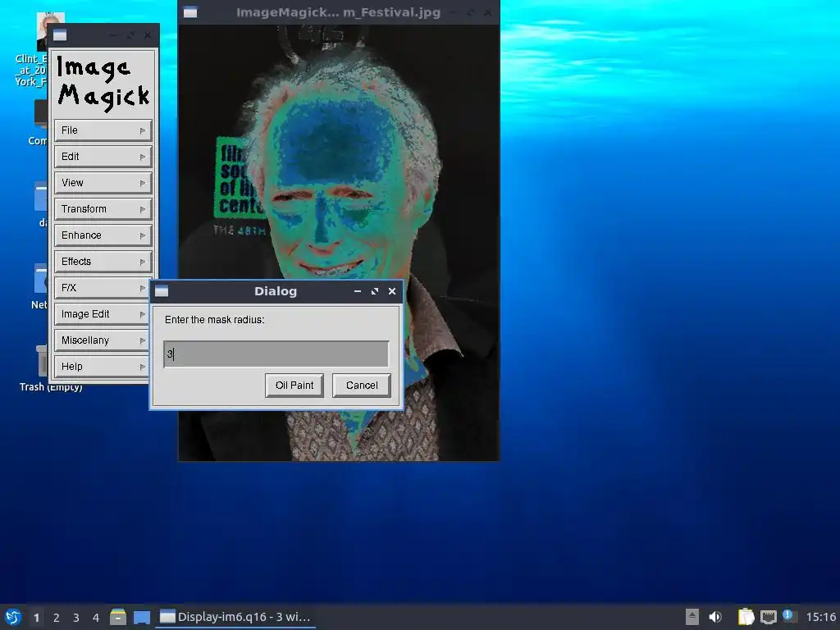Image resolution: width=840 pixels, height=630 pixels.
Task: Click the show desktop taskbar icon
Action: tap(142, 617)
